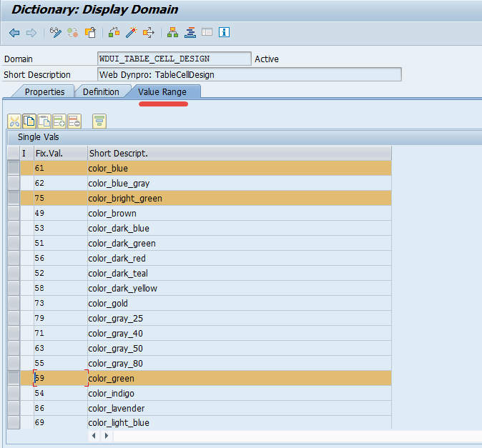
Task: Switch to the Properties tab
Action: (x=44, y=91)
